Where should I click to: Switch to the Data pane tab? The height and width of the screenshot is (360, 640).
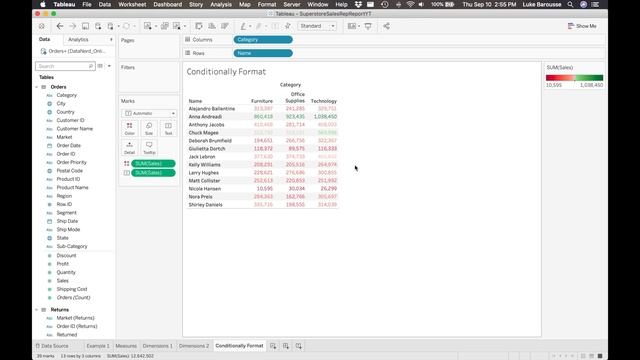tap(44, 40)
